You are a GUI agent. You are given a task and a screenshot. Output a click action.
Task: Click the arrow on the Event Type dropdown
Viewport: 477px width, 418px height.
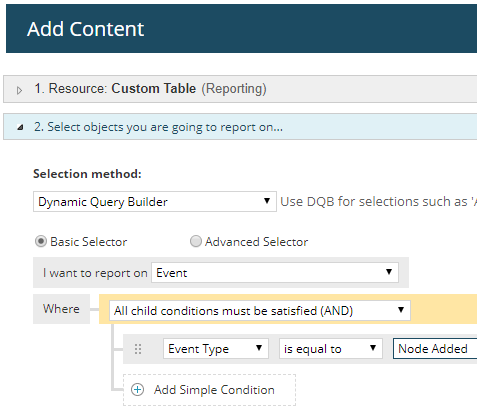click(259, 348)
